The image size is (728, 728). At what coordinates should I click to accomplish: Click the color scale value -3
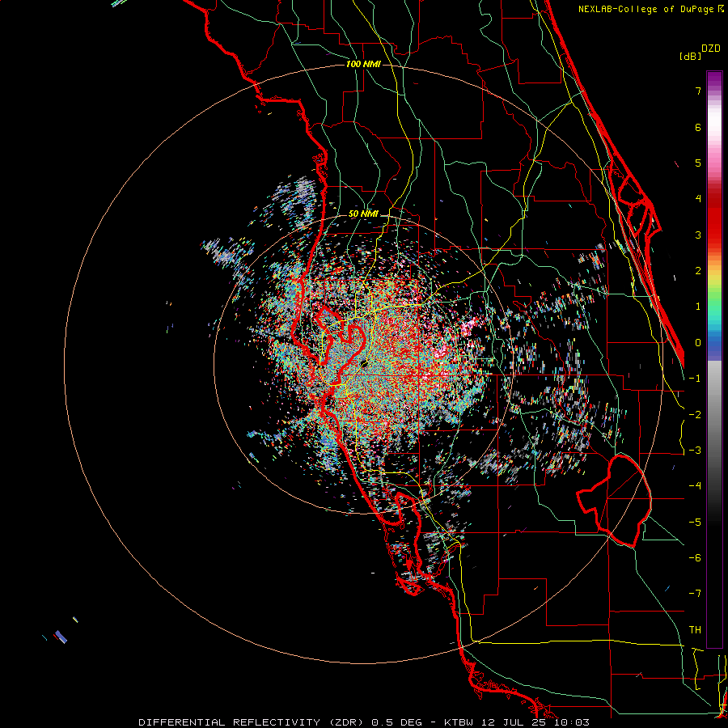point(695,451)
